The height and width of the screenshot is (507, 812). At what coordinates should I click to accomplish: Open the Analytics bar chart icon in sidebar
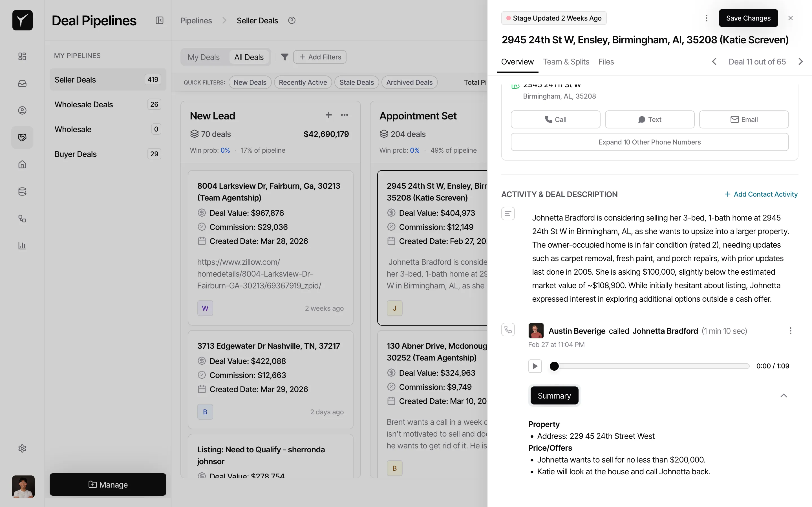point(22,246)
